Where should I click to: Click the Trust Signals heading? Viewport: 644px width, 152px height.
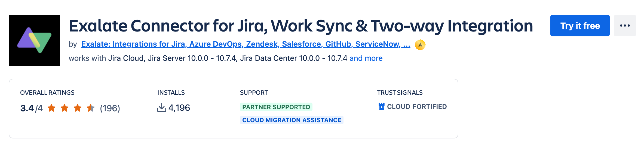(400, 93)
